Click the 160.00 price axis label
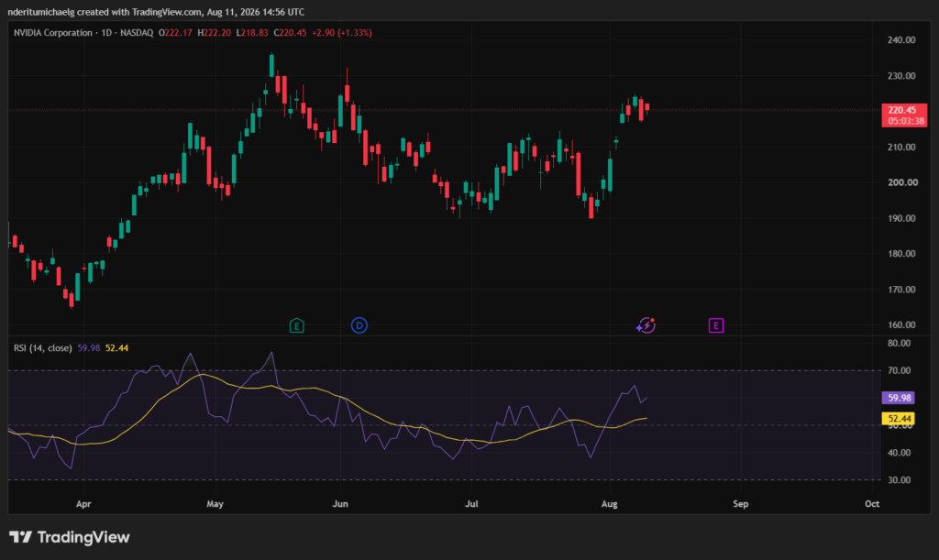Screen dimensions: 939x560 (x=901, y=324)
